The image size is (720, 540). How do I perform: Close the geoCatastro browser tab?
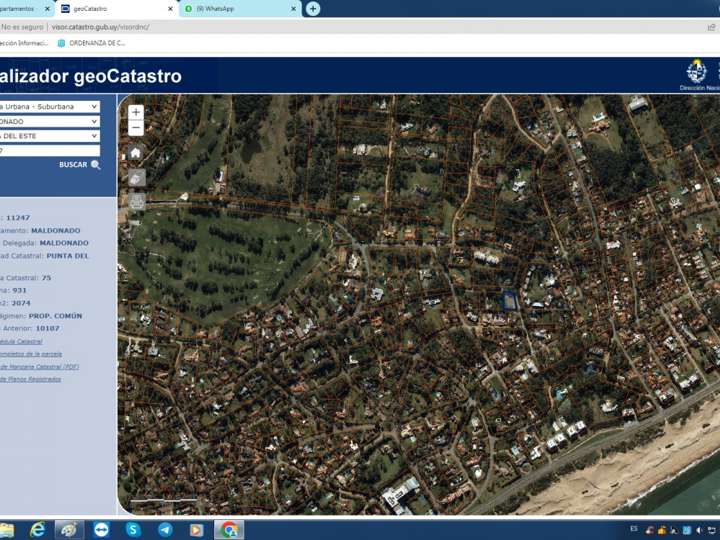[171, 9]
